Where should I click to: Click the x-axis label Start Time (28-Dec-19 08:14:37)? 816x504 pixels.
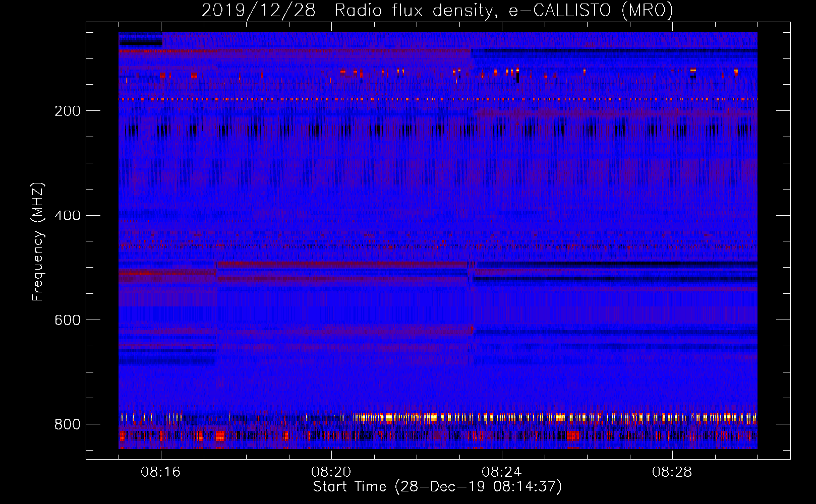pos(437,487)
